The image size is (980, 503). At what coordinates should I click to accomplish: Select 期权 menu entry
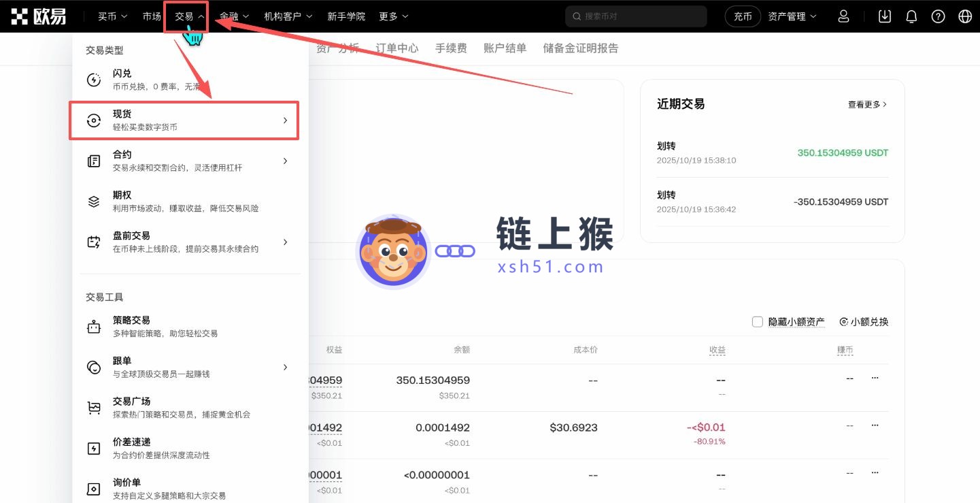click(x=190, y=201)
